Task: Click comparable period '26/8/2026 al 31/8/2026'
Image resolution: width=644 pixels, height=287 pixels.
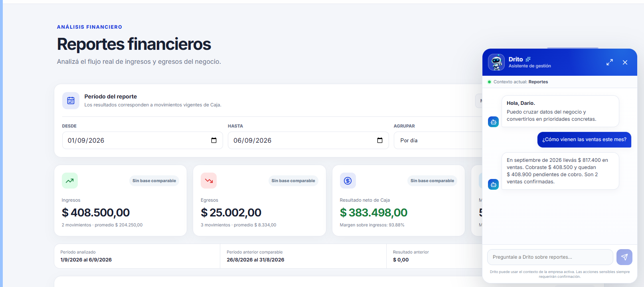Action: coord(255,259)
